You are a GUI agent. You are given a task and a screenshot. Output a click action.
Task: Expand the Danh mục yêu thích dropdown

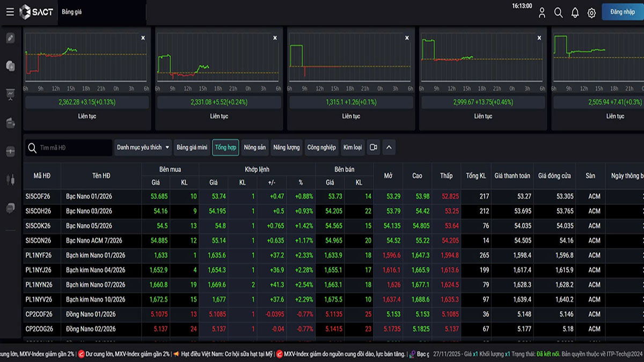point(143,147)
